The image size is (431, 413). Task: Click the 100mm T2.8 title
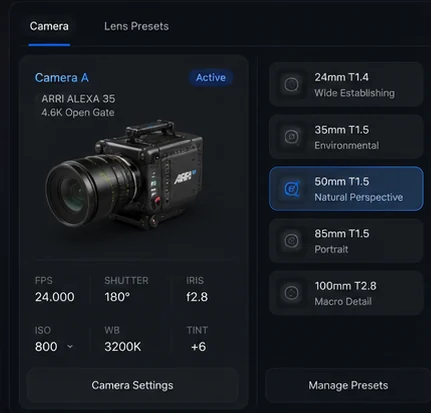coord(345,286)
